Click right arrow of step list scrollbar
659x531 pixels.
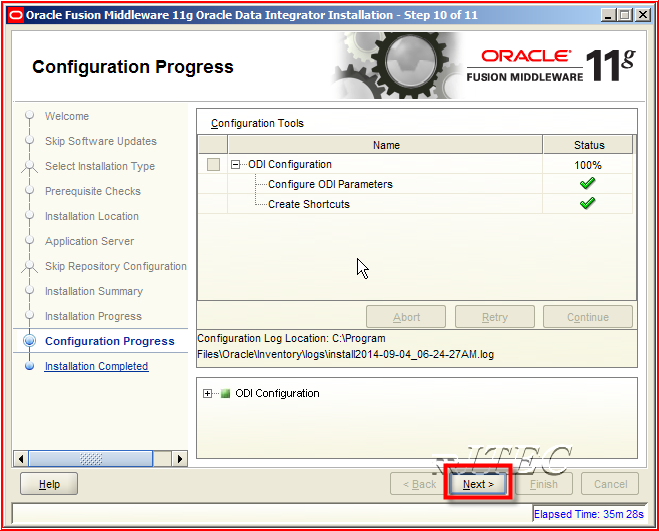180,459
